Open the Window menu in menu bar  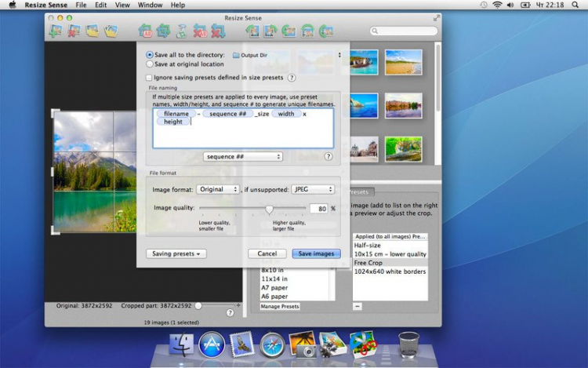point(150,5)
